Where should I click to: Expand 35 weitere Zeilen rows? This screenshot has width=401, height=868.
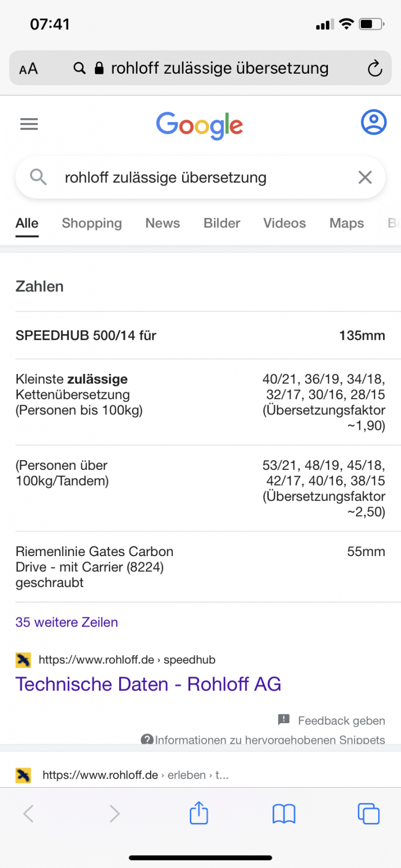[x=67, y=622]
